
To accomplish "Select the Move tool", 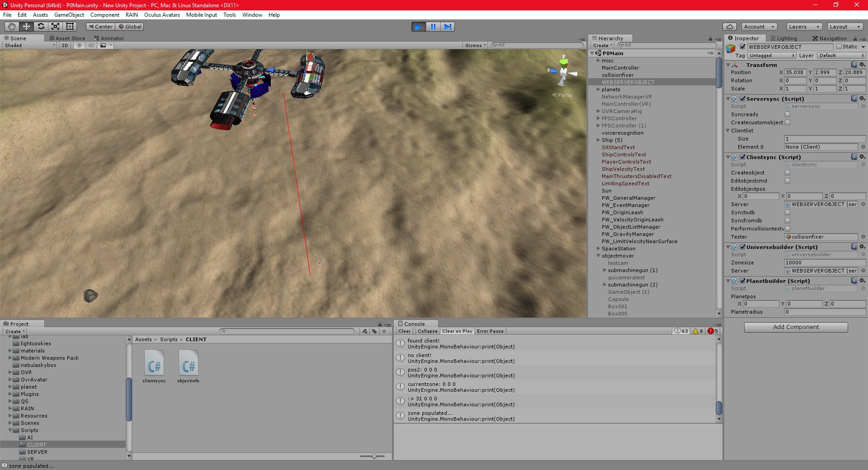I will pos(27,27).
